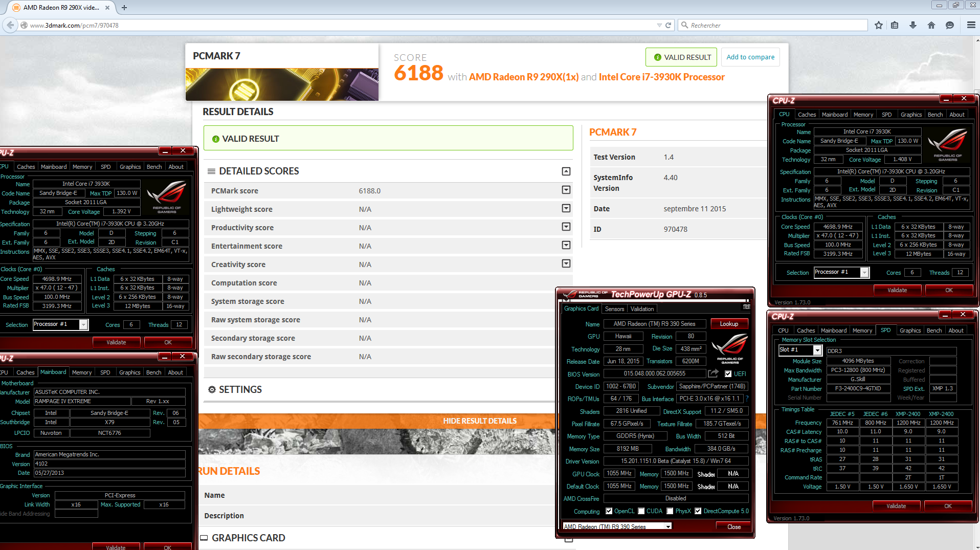Enable the PhysX checkbox

click(670, 511)
